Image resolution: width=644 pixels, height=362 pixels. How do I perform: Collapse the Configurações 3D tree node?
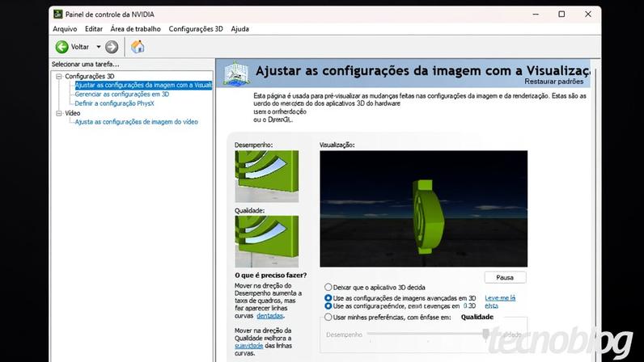(x=59, y=76)
